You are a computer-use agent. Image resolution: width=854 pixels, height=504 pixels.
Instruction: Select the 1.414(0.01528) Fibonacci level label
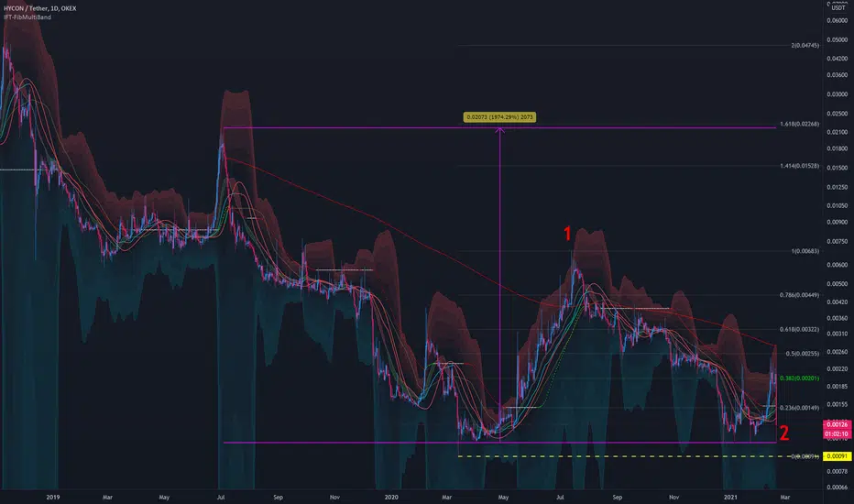(x=799, y=166)
